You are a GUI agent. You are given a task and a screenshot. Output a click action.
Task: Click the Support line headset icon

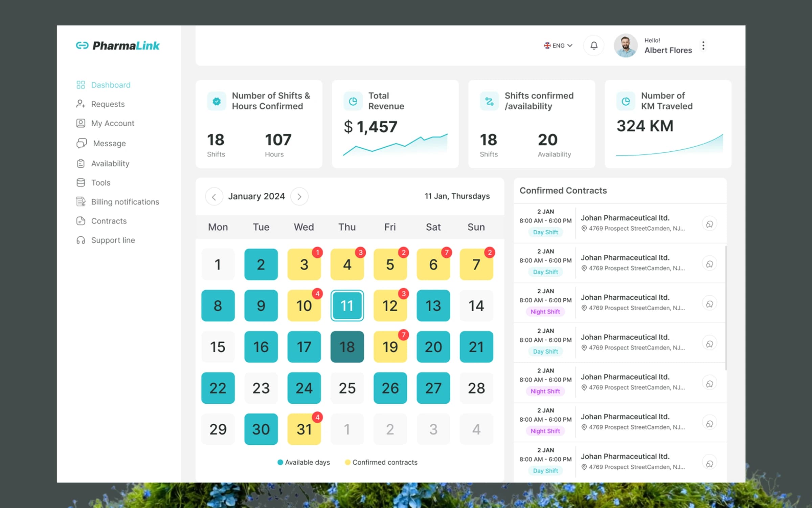tap(81, 240)
